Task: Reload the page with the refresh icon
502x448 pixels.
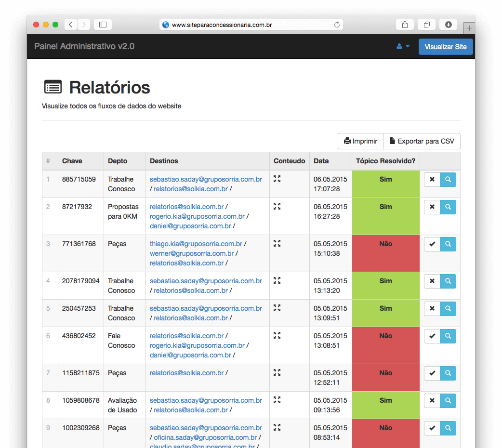Action: [x=337, y=25]
